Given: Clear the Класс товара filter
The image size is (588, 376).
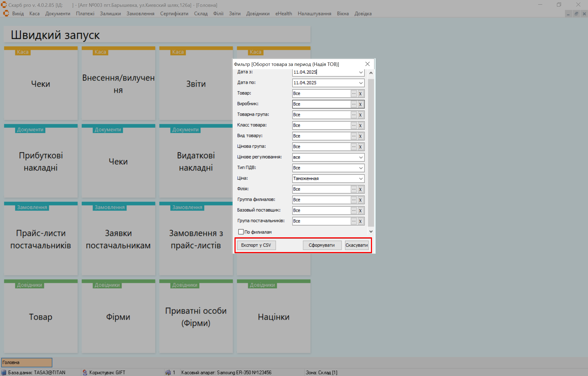Looking at the screenshot, I should tap(360, 125).
